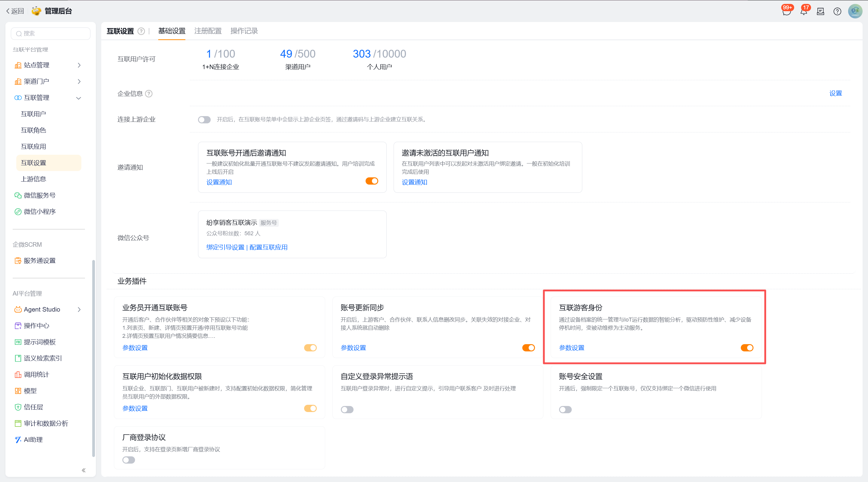Click the AI助理 icon
This screenshot has width=868, height=482.
pos(18,439)
